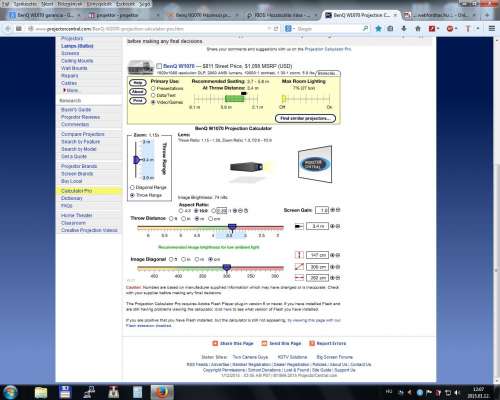Image resolution: width=500 pixels, height=400 pixels.
Task: Click the Screen Gain input field
Action: 322,210
